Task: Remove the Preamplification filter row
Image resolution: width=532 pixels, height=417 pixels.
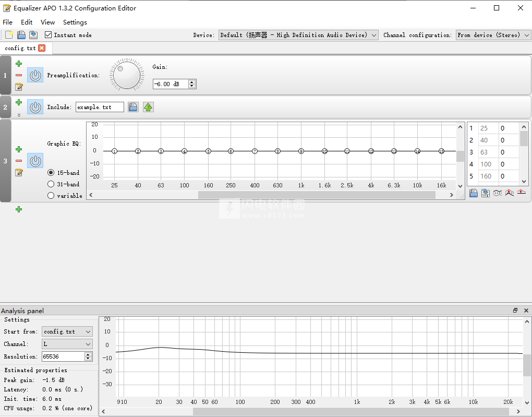Action: pos(19,75)
